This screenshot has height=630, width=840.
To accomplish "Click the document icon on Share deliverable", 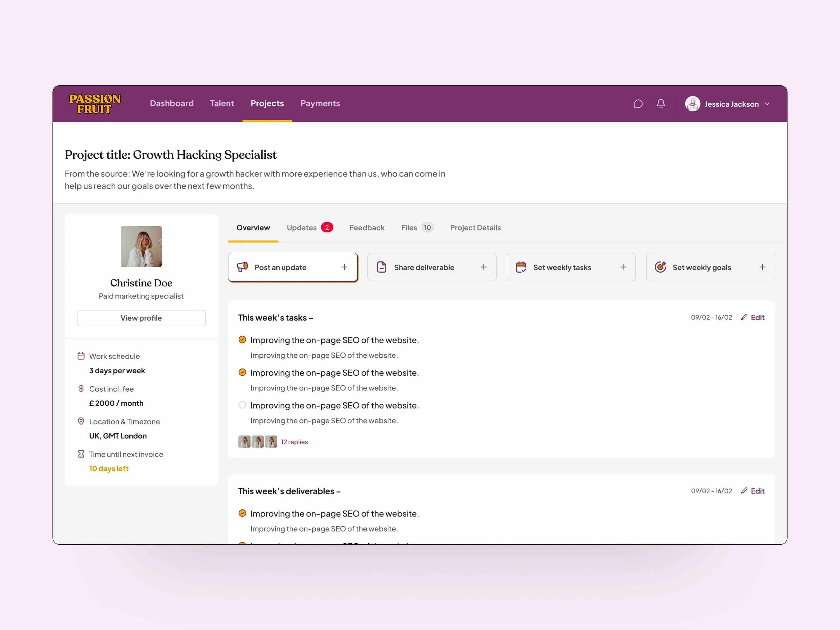I will point(382,267).
